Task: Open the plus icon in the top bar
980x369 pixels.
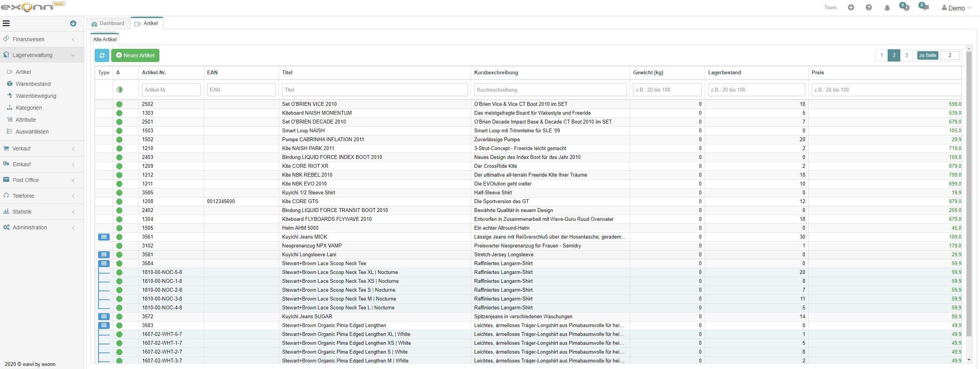Action: [x=851, y=7]
